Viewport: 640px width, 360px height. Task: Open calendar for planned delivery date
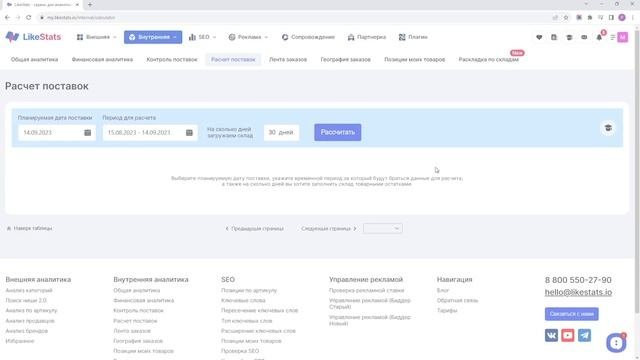(87, 133)
